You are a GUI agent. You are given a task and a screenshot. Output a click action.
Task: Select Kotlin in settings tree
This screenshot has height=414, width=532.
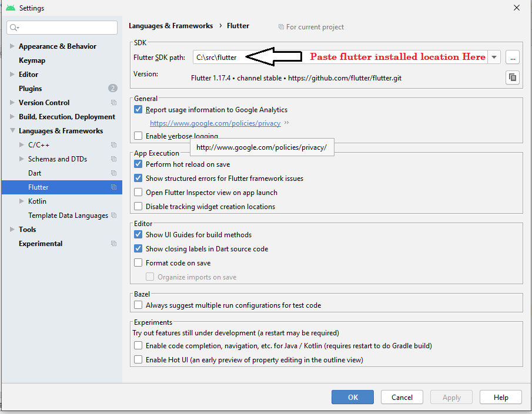click(x=37, y=201)
